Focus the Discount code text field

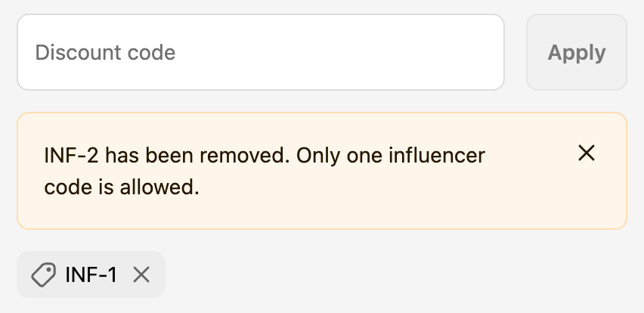click(261, 52)
